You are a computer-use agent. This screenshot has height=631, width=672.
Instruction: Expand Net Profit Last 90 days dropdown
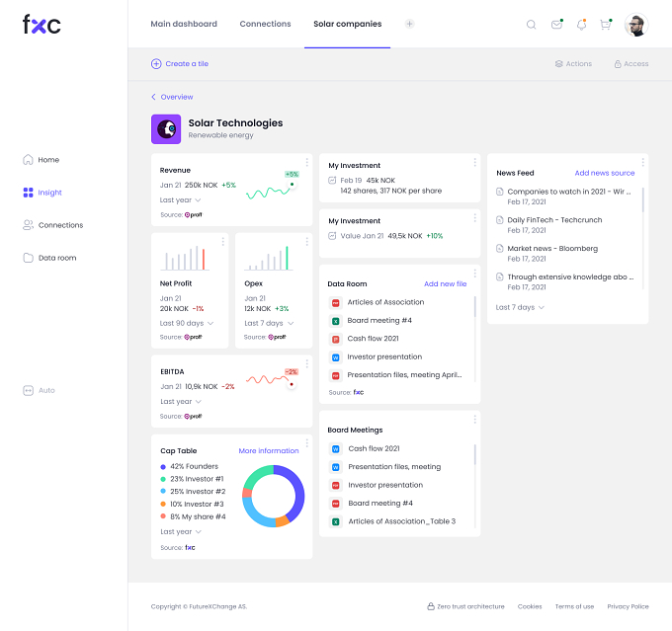pos(187,323)
